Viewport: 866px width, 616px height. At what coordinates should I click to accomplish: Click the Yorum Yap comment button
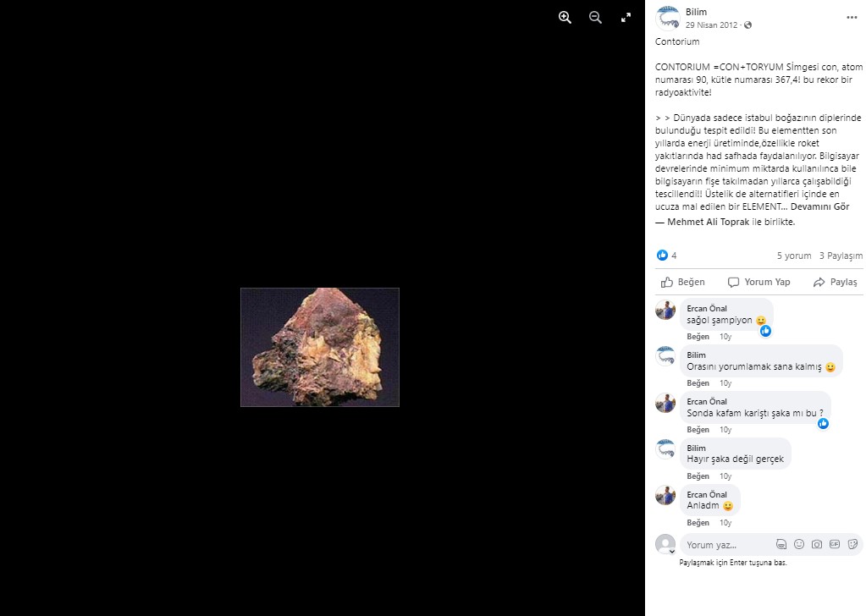coord(758,282)
